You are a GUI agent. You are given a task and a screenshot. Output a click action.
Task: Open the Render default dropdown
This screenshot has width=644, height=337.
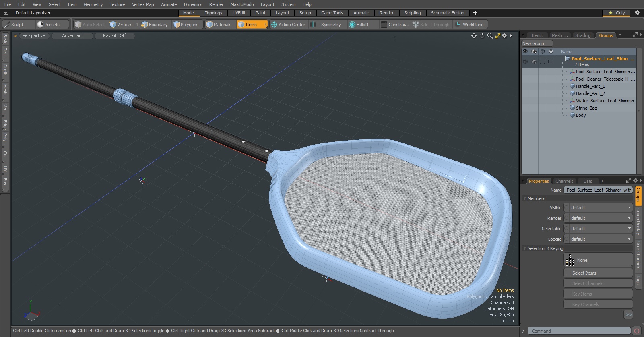click(x=598, y=218)
